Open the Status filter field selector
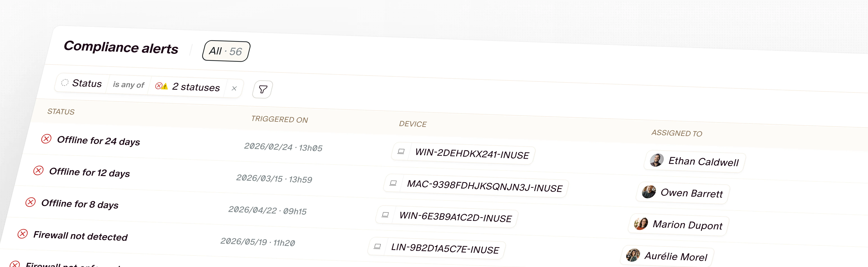Viewport: 868px width, 267px height. [82, 83]
